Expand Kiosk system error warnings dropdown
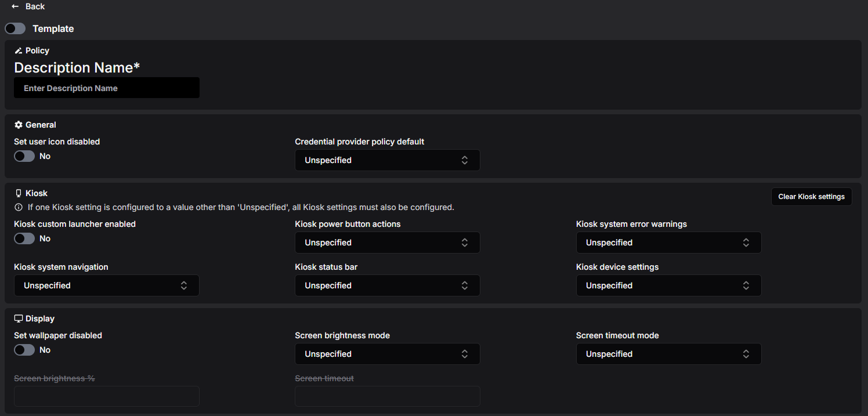The height and width of the screenshot is (416, 868). (668, 243)
